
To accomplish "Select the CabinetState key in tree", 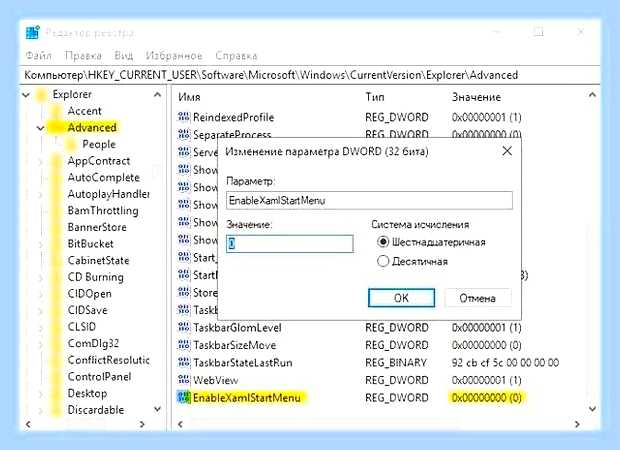I will (98, 261).
